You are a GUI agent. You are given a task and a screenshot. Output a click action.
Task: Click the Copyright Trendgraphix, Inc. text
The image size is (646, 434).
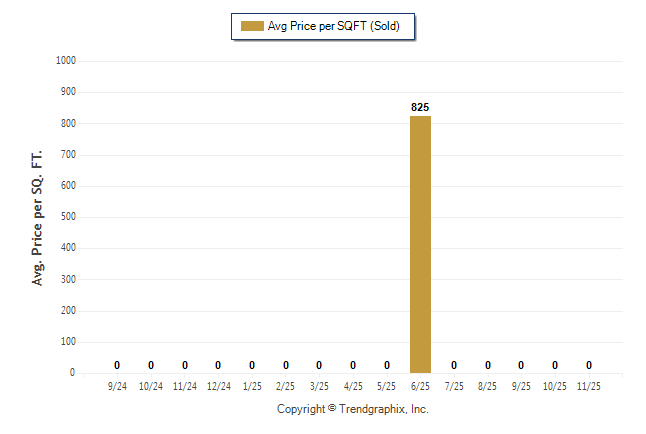(x=352, y=410)
